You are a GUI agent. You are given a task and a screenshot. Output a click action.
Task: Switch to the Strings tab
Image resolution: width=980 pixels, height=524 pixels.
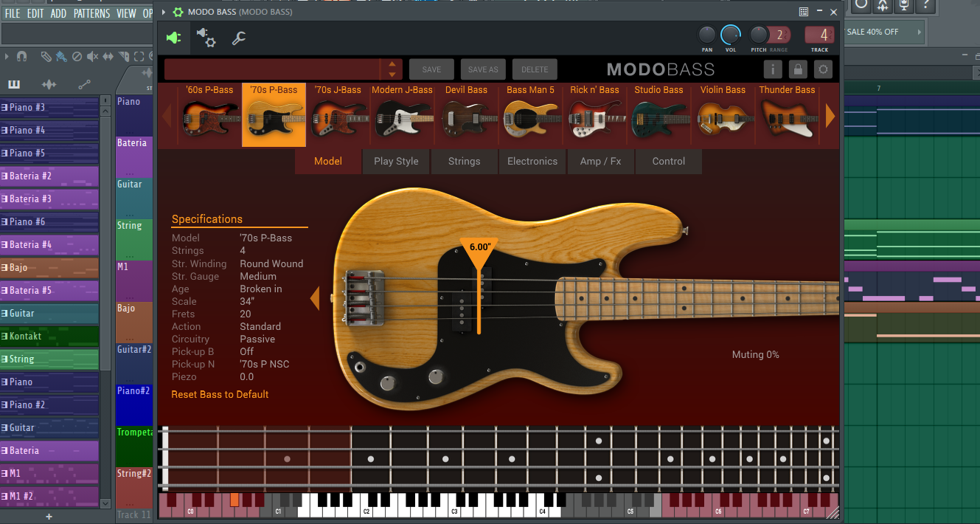pos(464,161)
